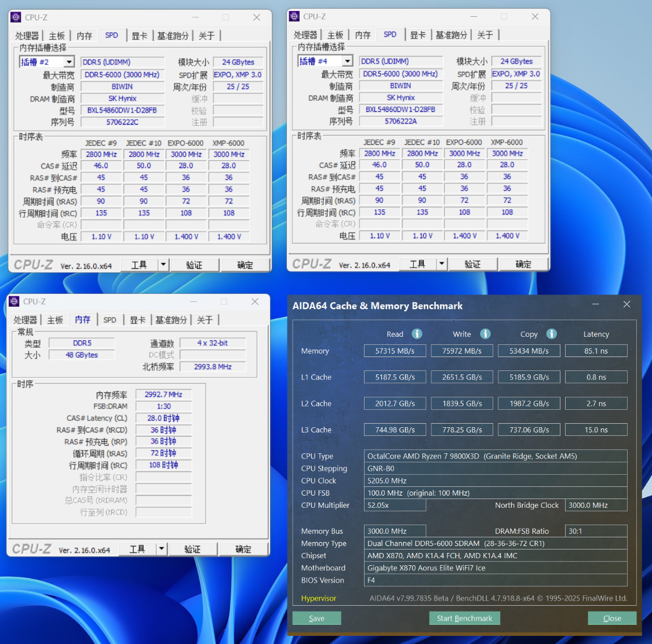Click CPU-Z app icon in slot #2 window

coord(16,17)
